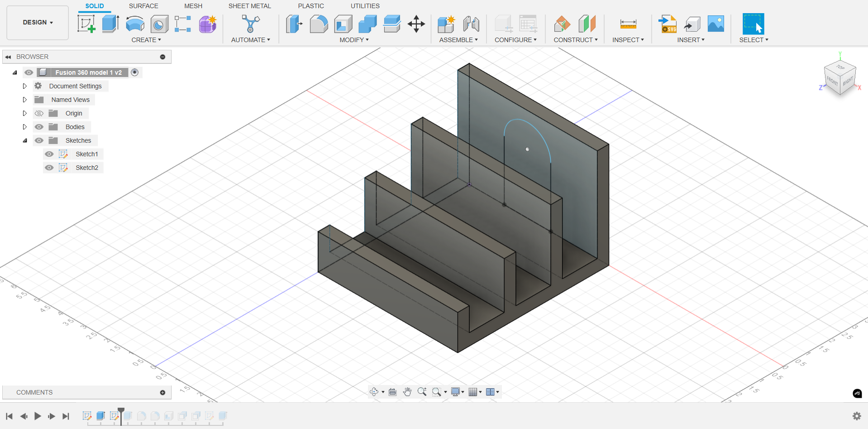Open the DESIGN workspace dropdown
This screenshot has height=429, width=868.
pyautogui.click(x=38, y=22)
